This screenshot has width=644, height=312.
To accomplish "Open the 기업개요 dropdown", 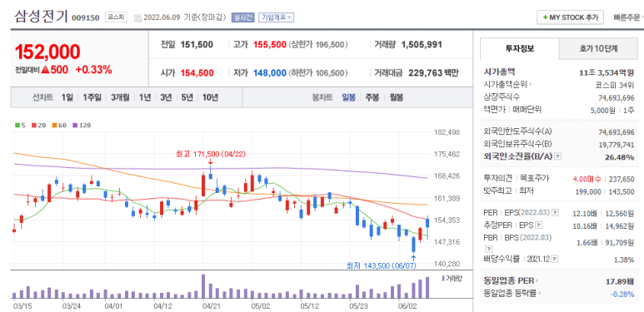I will click(276, 17).
